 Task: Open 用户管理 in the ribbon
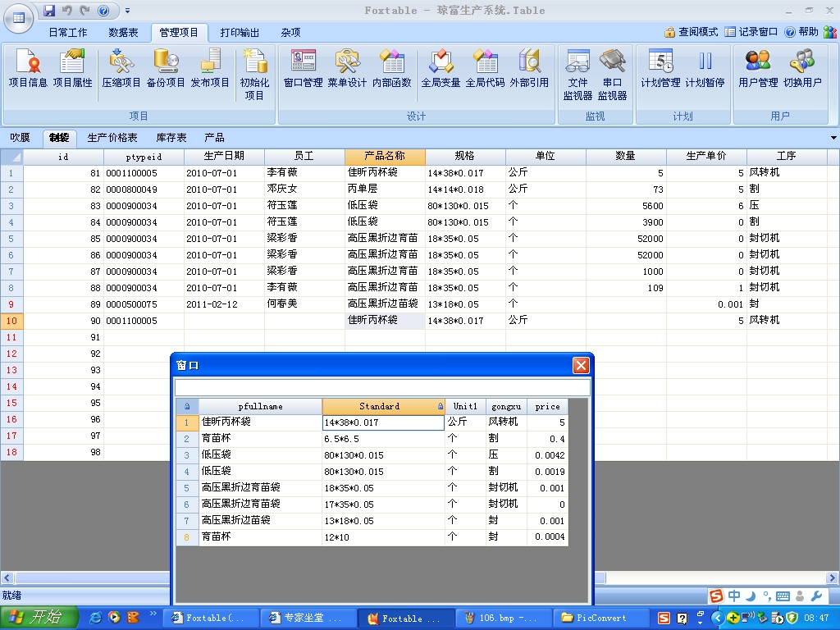[x=758, y=69]
